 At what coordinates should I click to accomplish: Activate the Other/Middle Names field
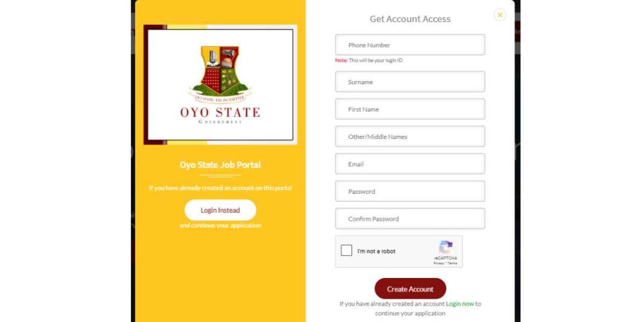[410, 136]
